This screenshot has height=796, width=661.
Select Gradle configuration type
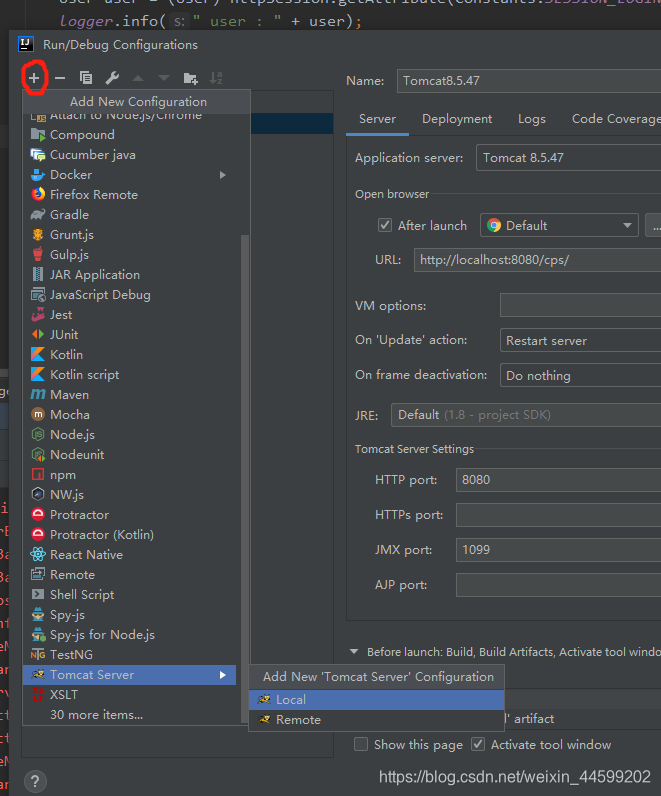point(129,215)
